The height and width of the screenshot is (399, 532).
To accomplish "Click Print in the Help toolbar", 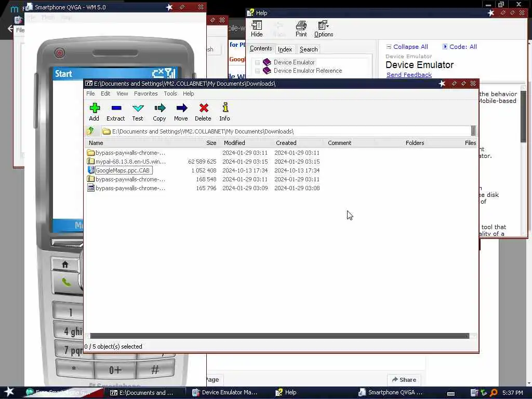I will (301, 29).
